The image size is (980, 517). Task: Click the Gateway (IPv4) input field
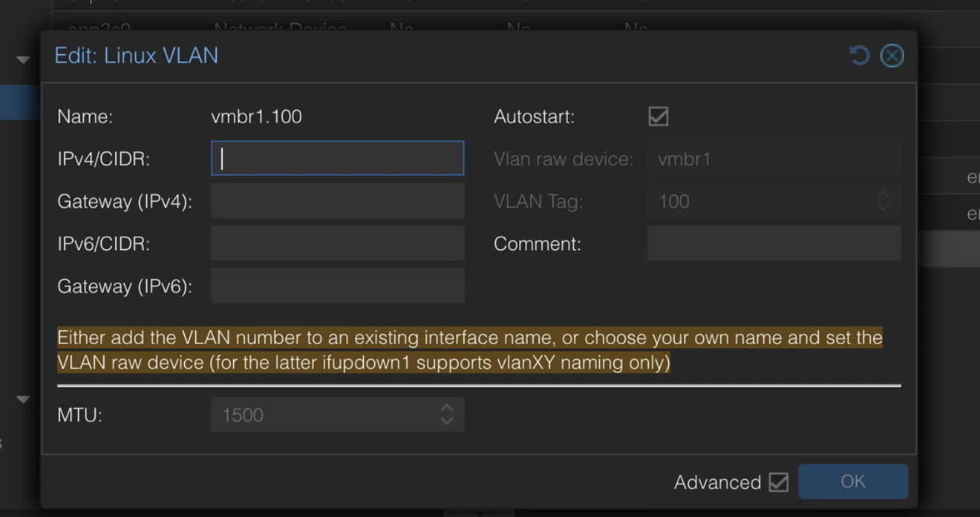(x=338, y=201)
